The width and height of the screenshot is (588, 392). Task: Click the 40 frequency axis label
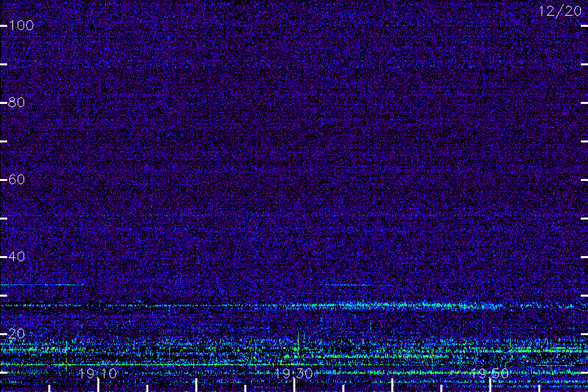click(x=16, y=257)
